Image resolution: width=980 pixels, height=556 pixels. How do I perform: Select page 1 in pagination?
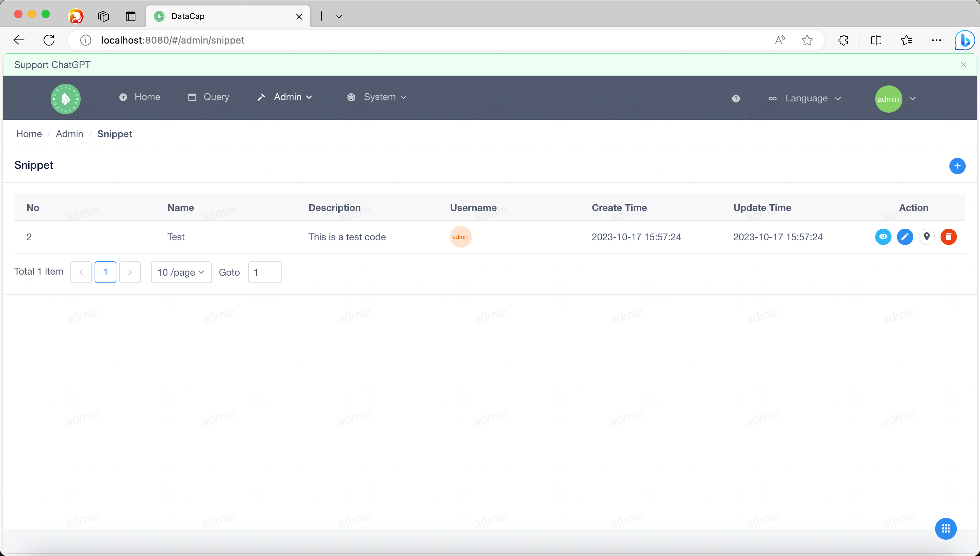(105, 272)
